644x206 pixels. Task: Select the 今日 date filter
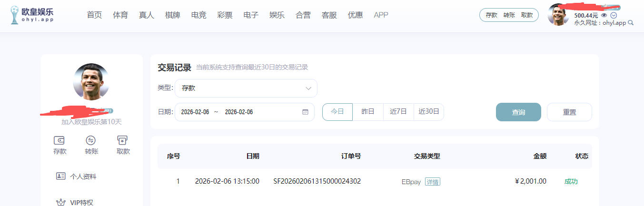pyautogui.click(x=337, y=112)
